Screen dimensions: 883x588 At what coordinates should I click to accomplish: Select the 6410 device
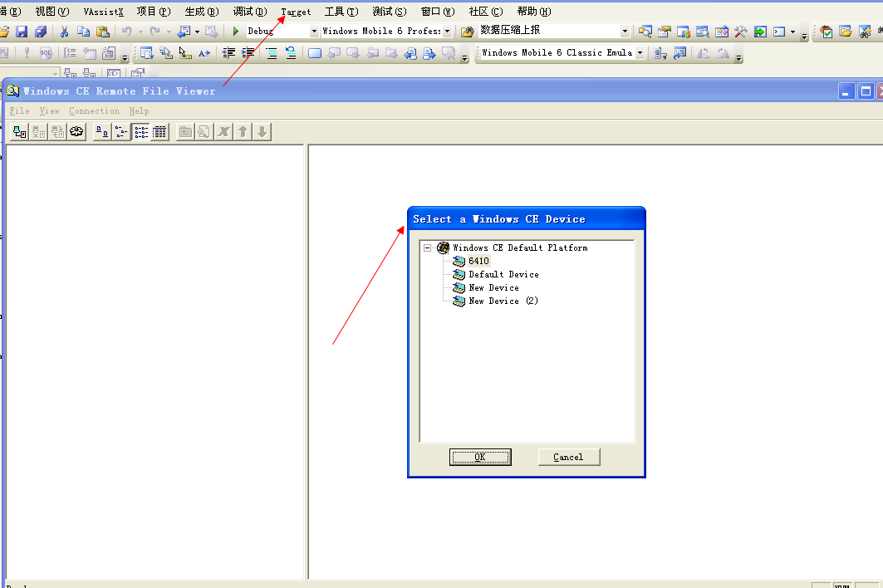coord(478,261)
